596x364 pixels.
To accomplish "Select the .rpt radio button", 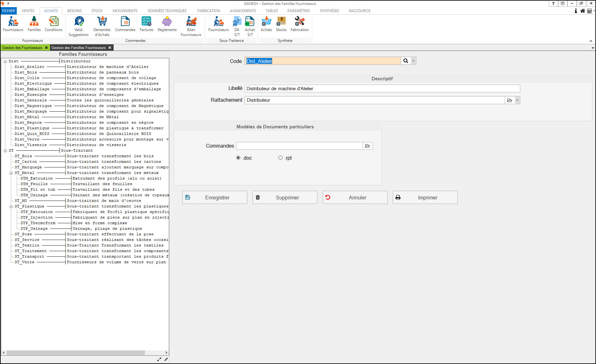I will [x=280, y=158].
